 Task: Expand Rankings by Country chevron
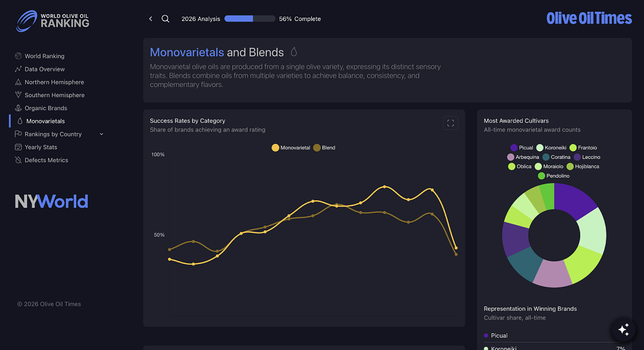coord(101,134)
